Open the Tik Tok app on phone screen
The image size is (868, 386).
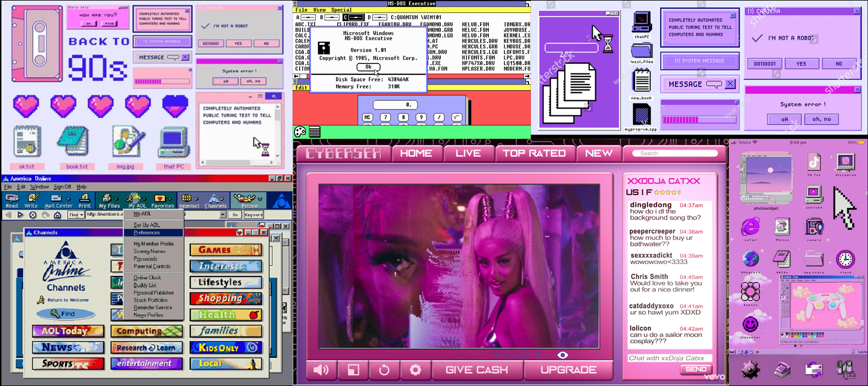click(x=814, y=162)
